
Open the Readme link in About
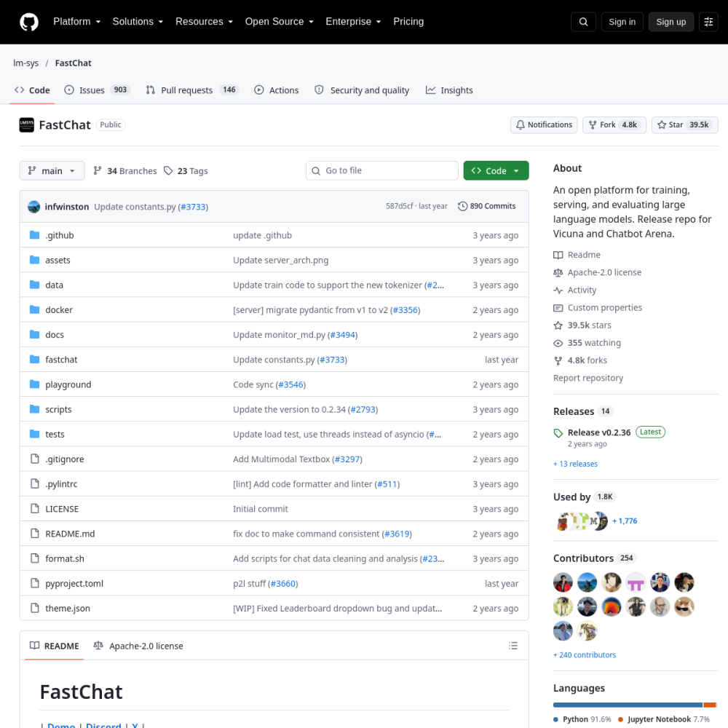pyautogui.click(x=577, y=255)
